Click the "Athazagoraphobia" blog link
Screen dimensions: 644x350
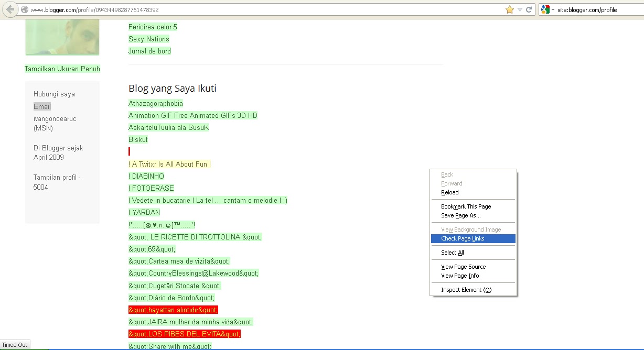point(155,103)
